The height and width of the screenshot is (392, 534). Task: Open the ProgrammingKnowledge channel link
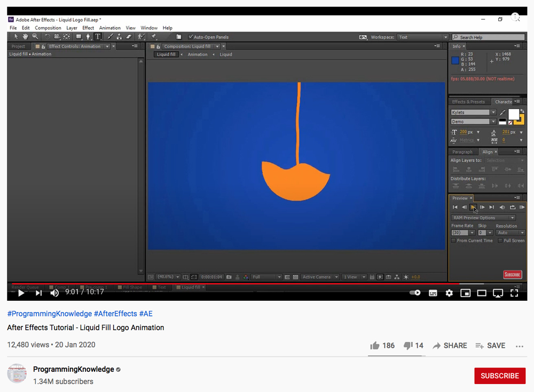tap(74, 369)
